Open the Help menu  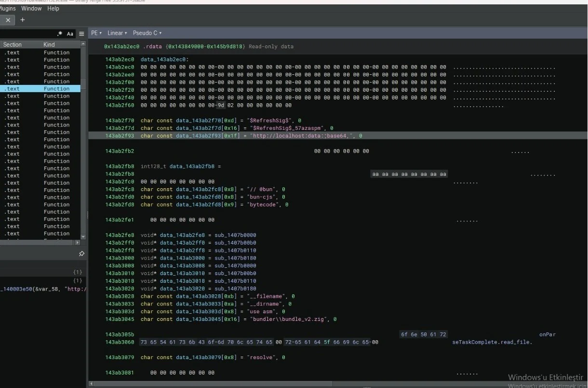click(53, 8)
